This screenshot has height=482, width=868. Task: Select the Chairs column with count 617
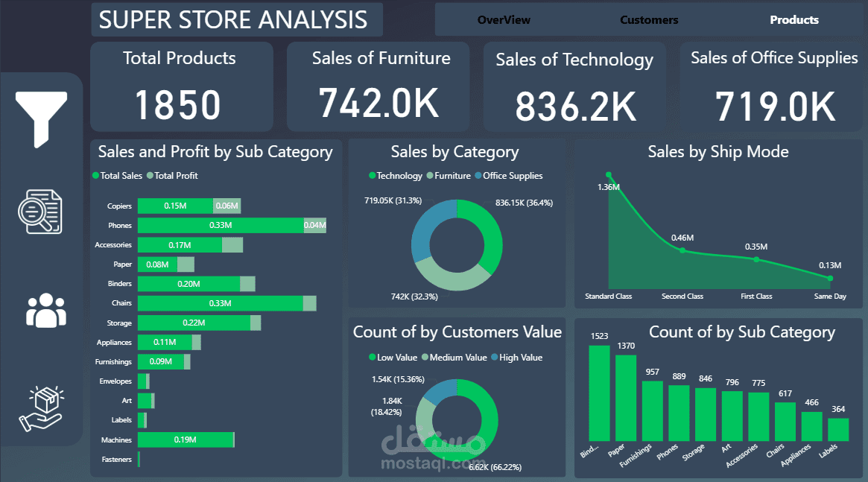click(785, 422)
